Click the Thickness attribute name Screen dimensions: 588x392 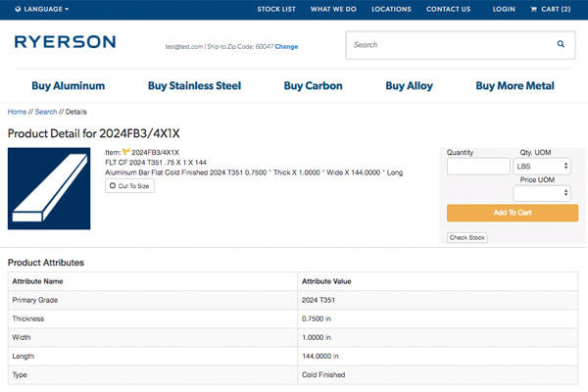(x=28, y=318)
